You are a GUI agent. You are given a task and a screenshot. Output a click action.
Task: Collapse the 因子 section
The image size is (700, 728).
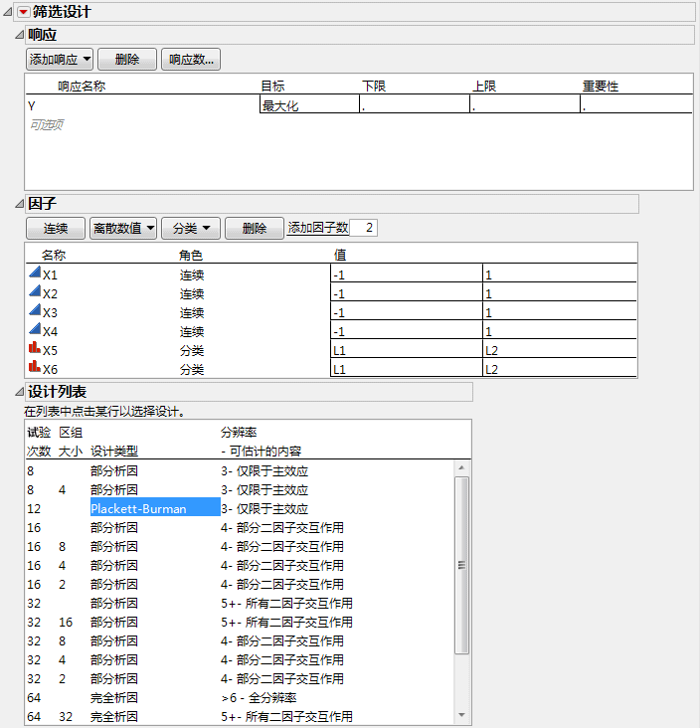20,204
